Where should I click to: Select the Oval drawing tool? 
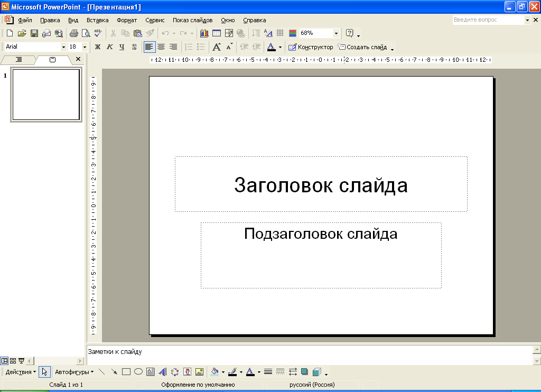138,372
